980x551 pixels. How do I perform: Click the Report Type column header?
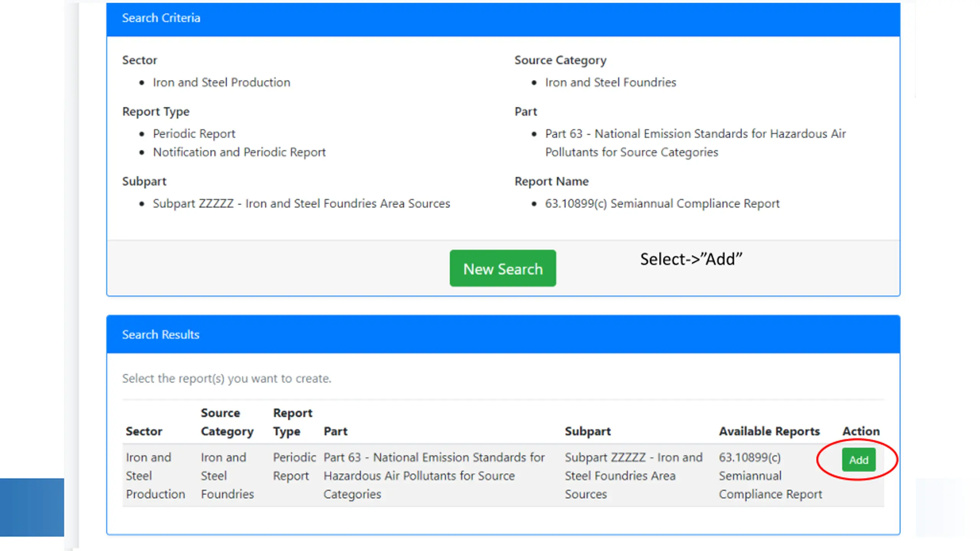[x=292, y=422]
